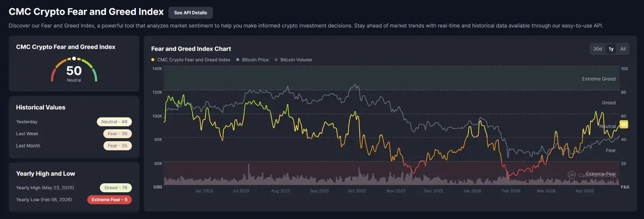Click the Fear - 35 badge for Last Month
This screenshot has width=644, height=219.
(118, 146)
